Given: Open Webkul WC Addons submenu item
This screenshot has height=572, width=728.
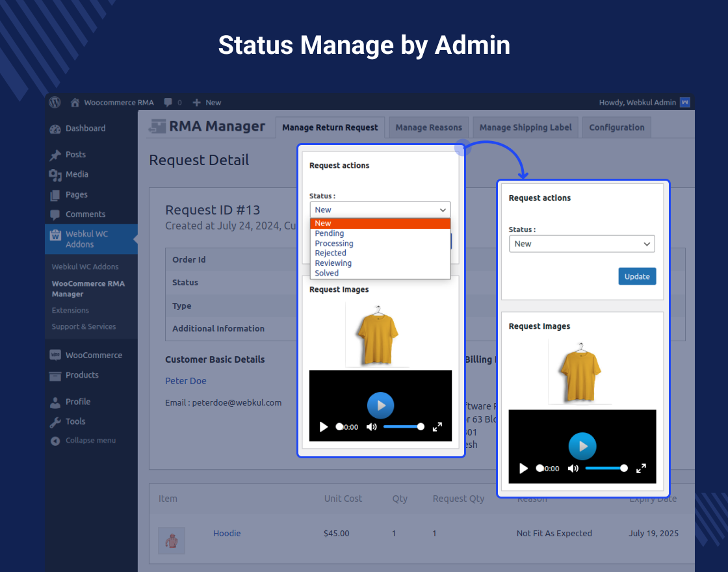Looking at the screenshot, I should [x=85, y=266].
